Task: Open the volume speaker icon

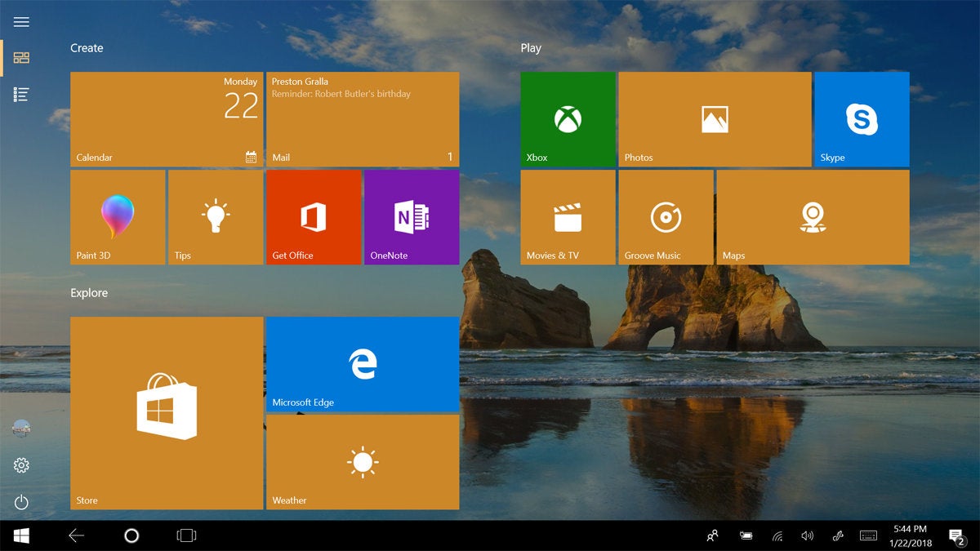Action: (x=808, y=535)
